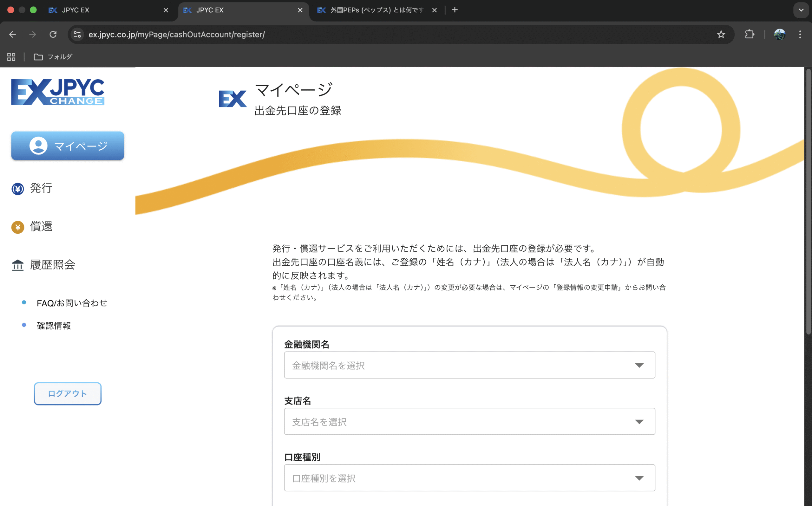812x506 pixels.
Task: Reload the page with the refresh icon
Action: point(53,34)
